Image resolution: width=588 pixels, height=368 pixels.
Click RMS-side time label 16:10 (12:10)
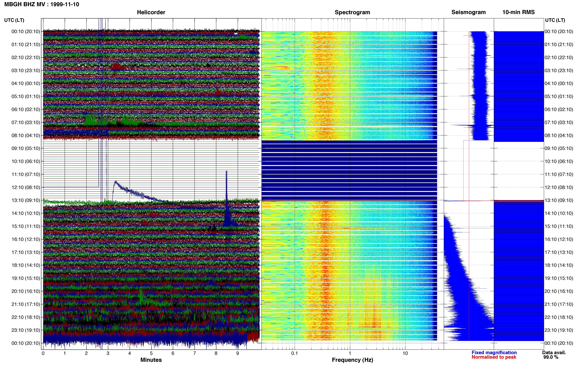point(559,239)
